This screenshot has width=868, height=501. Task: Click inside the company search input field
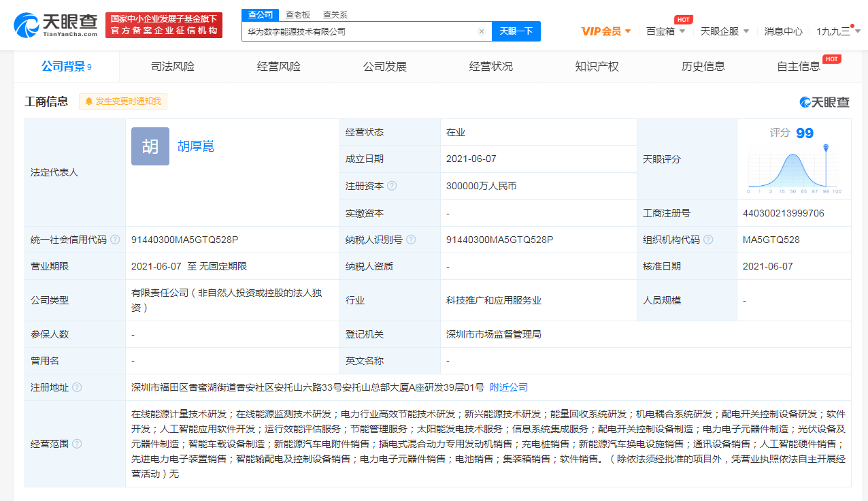pos(361,31)
